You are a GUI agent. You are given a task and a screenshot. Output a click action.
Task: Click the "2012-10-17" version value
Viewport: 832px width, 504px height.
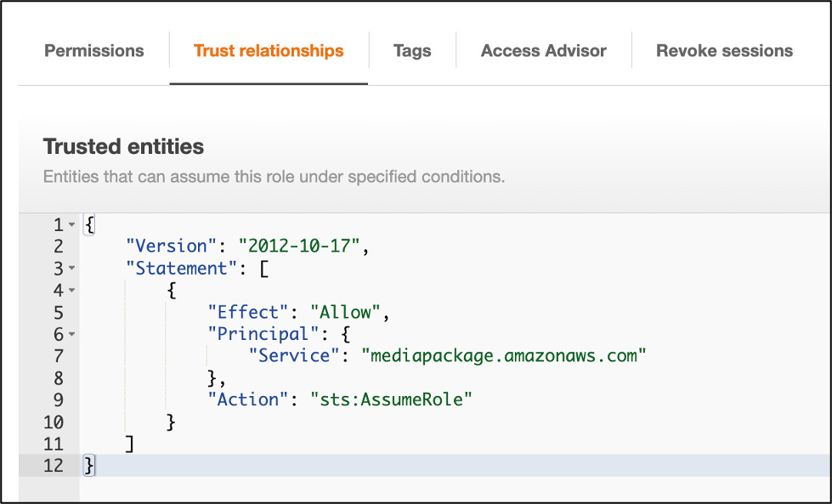pos(301,246)
